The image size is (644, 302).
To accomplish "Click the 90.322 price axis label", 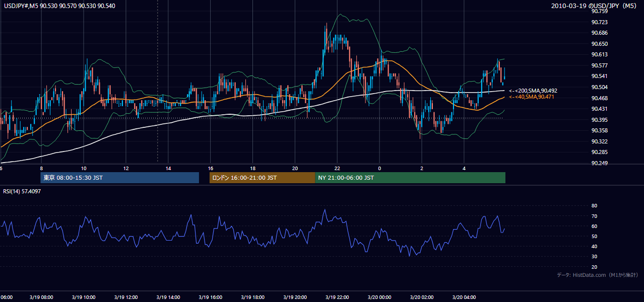I will [x=599, y=141].
